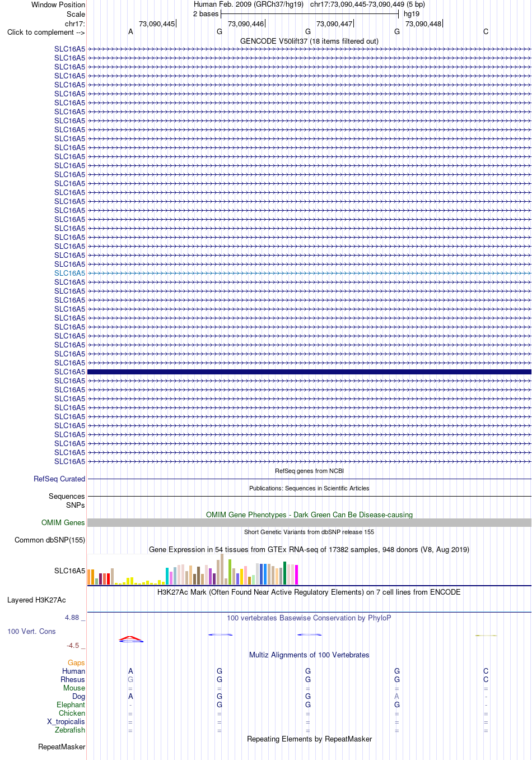The image size is (532, 760).
Task: Click the 'Window Position' track label
Action: tap(58, 4)
